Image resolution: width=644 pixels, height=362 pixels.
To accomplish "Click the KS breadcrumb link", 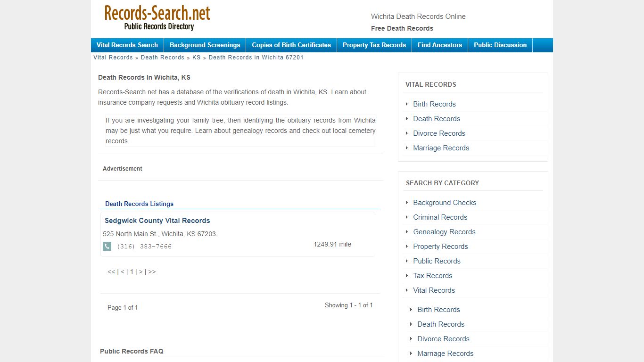I will (x=197, y=58).
